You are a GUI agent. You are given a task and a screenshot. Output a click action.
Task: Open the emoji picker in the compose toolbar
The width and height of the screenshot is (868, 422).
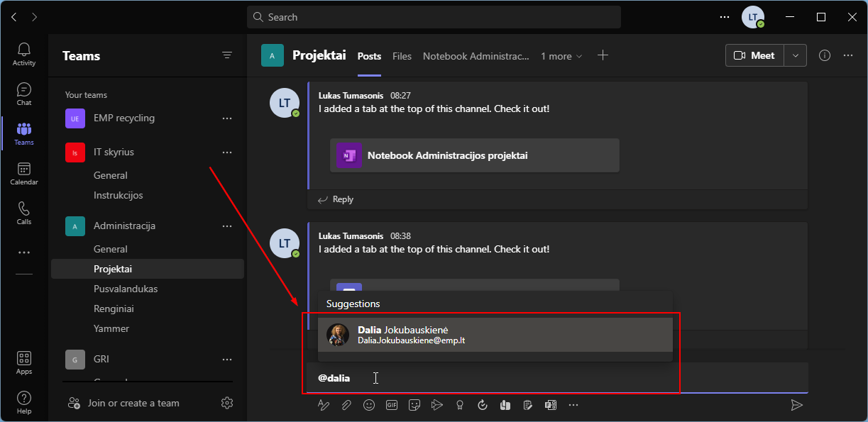(x=369, y=405)
